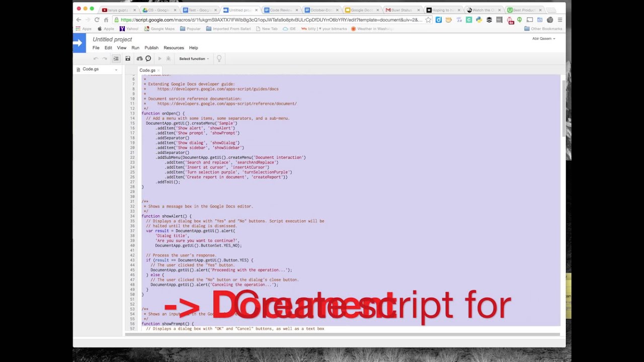Open the Select function dropdown

pos(194,59)
